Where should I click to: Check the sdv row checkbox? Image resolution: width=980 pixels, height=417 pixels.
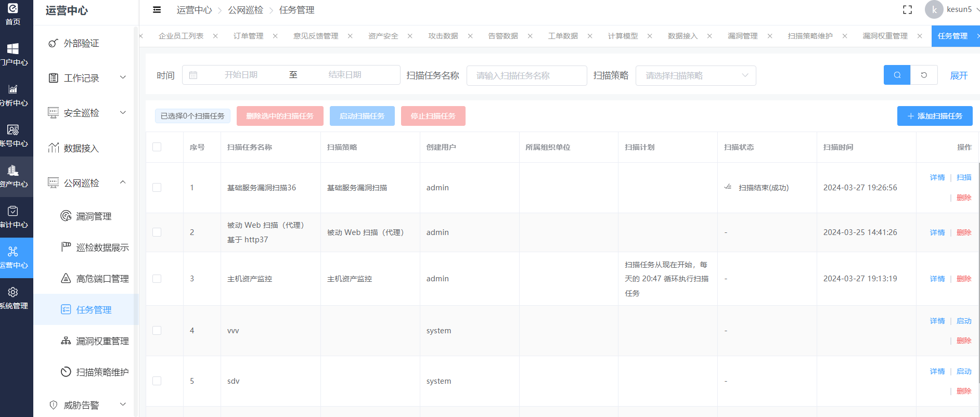[157, 381]
